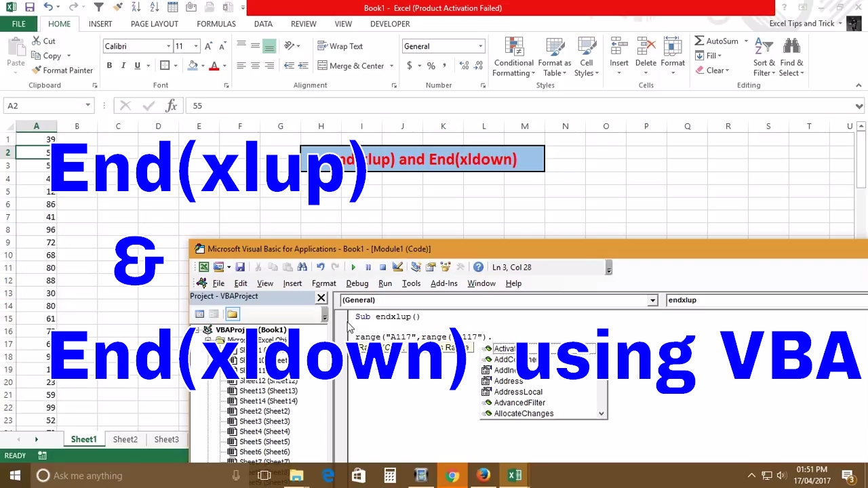
Task: Click fill color paint bucket swatch
Action: 193,66
